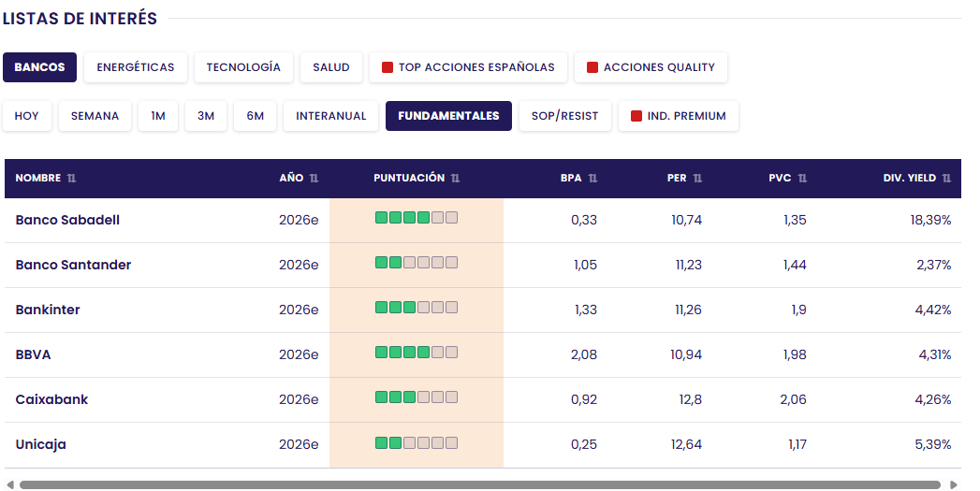Open the Bancos list tab
This screenshot has width=980, height=491.
(x=40, y=67)
